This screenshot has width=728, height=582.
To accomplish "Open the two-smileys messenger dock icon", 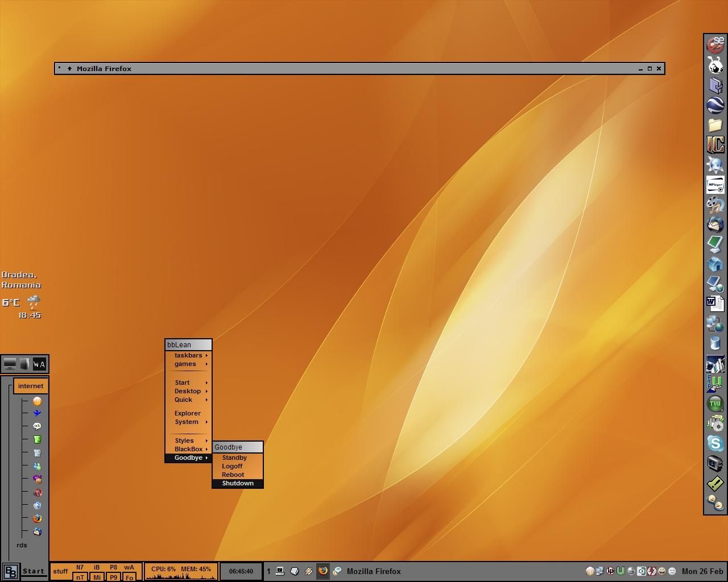I will [715, 504].
